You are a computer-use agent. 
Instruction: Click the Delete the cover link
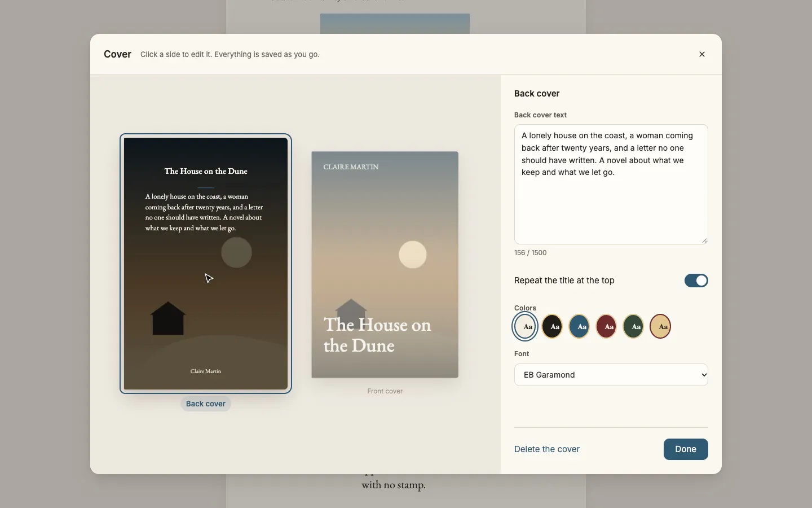pos(547,449)
